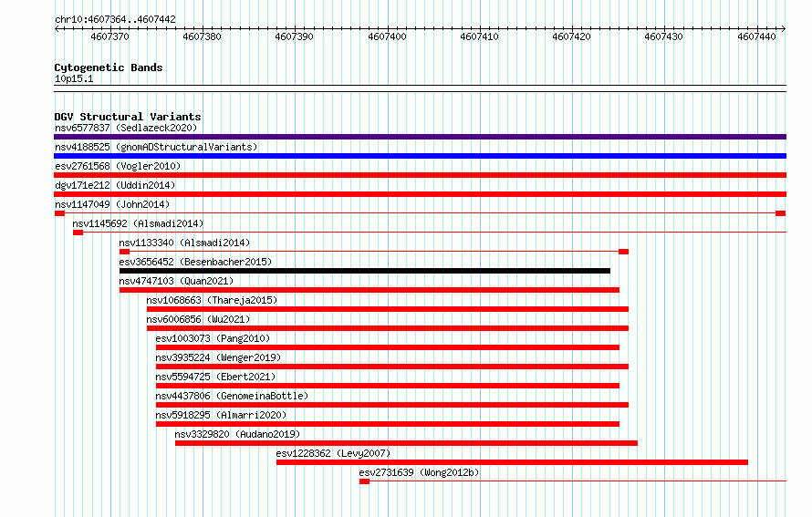Select nsv1133340 (Alsmadi2014) variant label
812x517 pixels.
184,243
